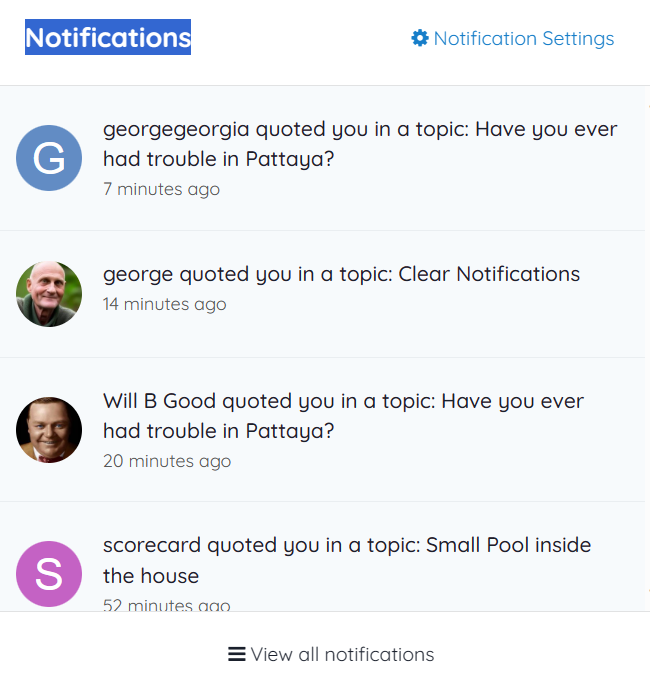Click Will B Good's profile photo
650x688 pixels.
point(49,430)
